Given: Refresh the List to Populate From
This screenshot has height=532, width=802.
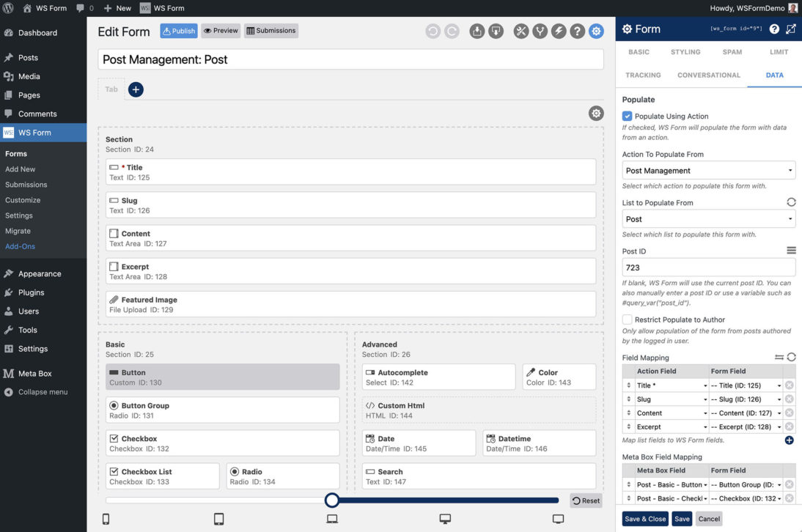Looking at the screenshot, I should click(x=791, y=202).
